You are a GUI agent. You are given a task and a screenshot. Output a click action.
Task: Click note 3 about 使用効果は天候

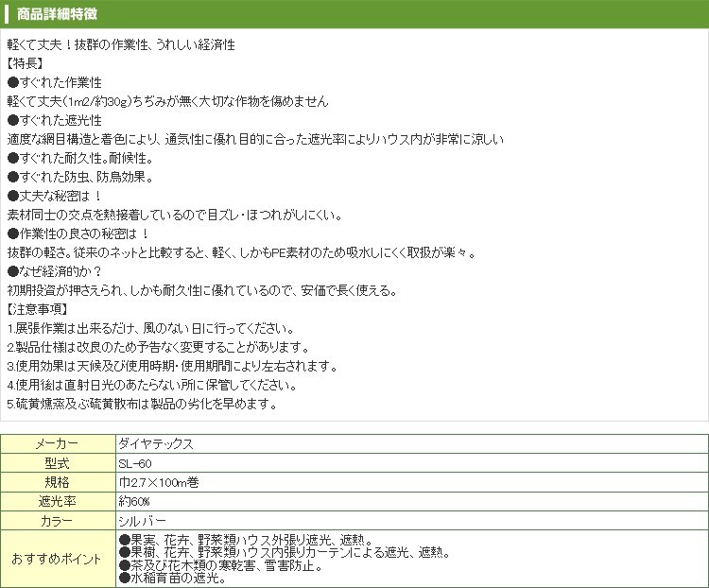(173, 367)
